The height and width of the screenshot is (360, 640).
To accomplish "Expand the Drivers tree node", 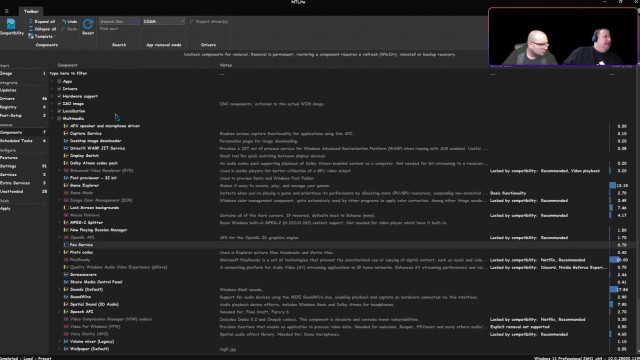I will [x=52, y=89].
